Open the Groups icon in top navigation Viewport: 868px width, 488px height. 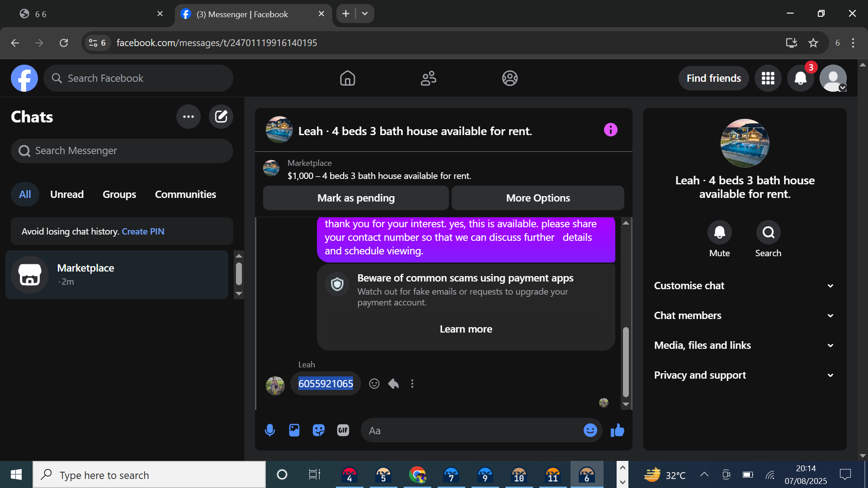click(x=509, y=78)
